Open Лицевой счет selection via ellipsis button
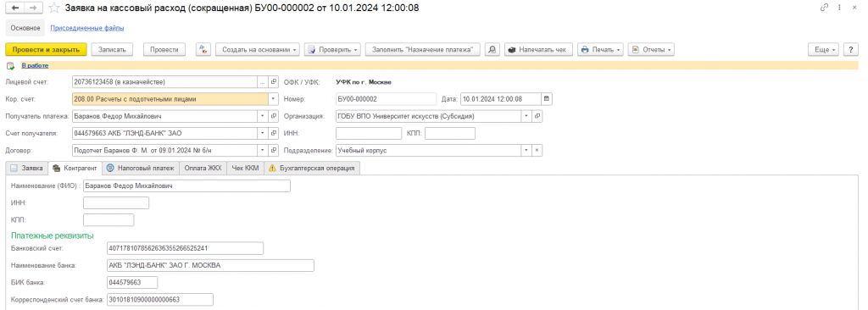Viewport: 868px width, 310px height. 263,82
